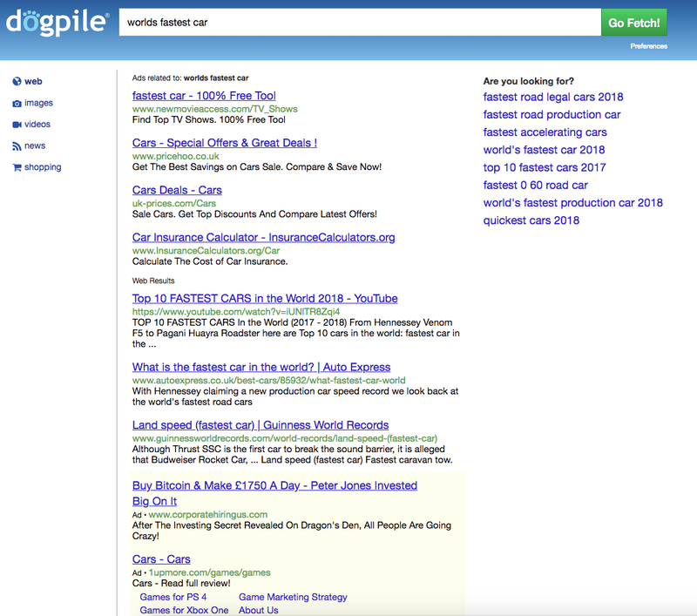Click the 'Games for Xbox One' sitelink

184,610
